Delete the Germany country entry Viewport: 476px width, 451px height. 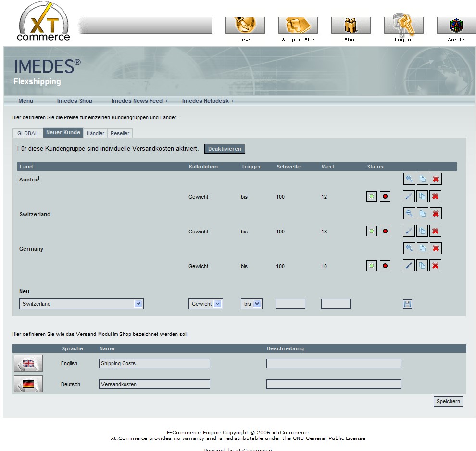(436, 248)
